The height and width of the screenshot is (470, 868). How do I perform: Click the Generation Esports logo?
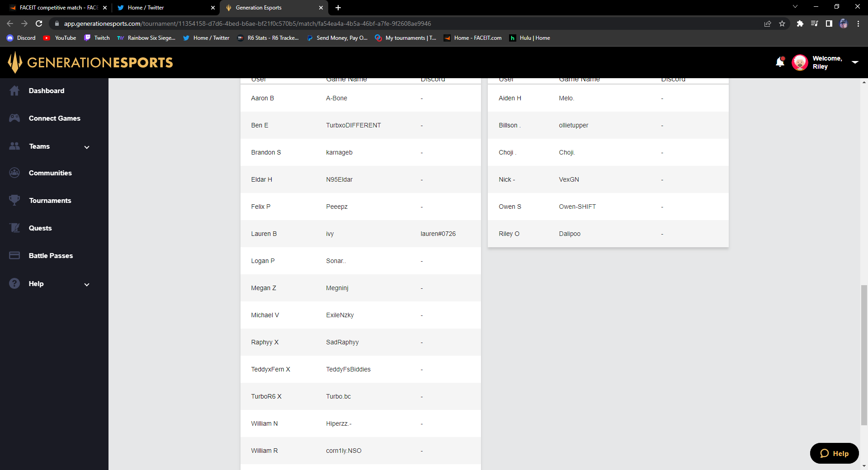pyautogui.click(x=90, y=62)
